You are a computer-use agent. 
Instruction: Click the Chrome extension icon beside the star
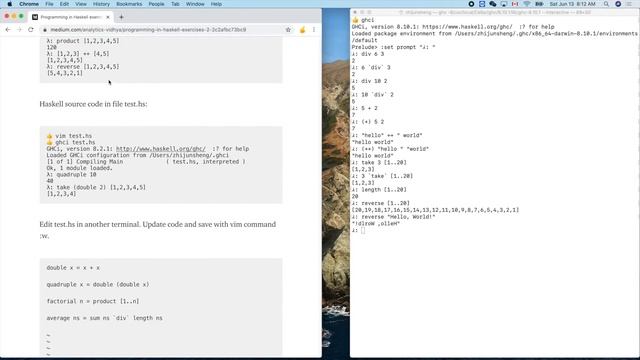point(302,30)
